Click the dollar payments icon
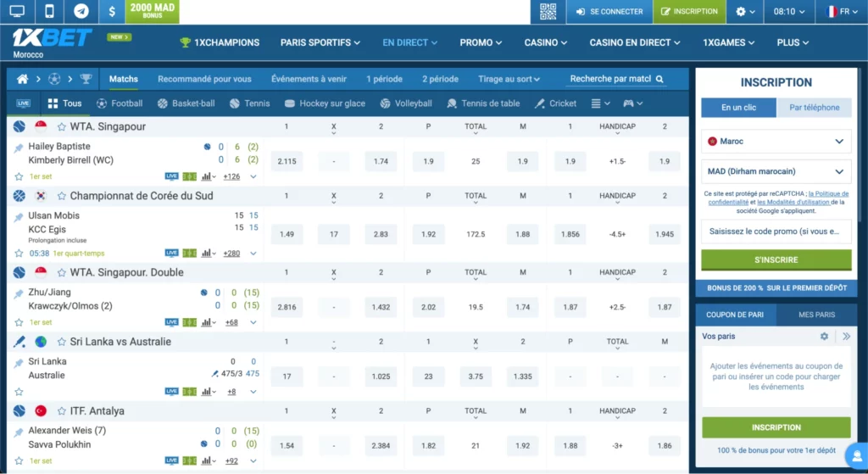This screenshot has width=868, height=474. 112,11
